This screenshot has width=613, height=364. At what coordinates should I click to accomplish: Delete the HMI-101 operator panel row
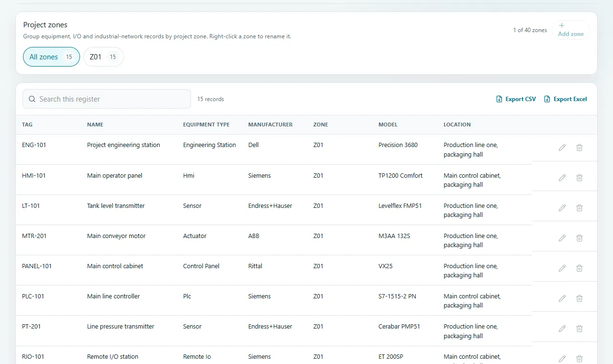[579, 178]
